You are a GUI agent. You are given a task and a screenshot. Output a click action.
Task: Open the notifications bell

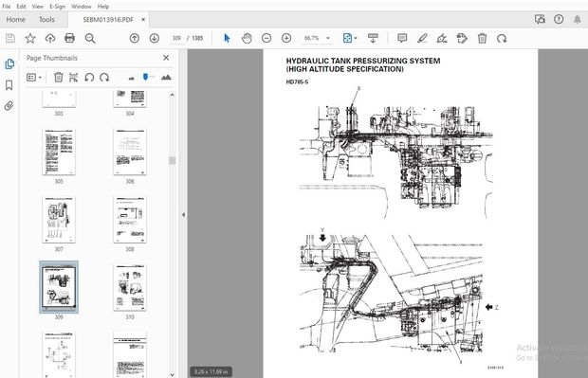(x=578, y=20)
